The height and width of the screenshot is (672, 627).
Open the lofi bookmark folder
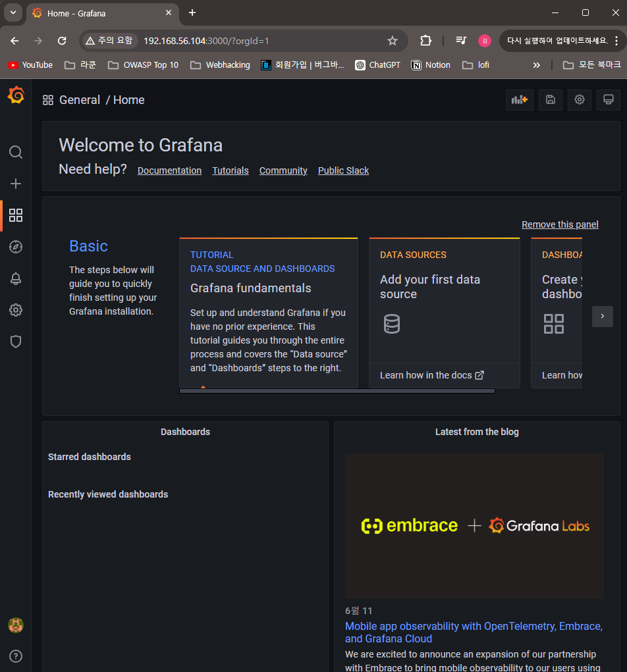point(476,65)
